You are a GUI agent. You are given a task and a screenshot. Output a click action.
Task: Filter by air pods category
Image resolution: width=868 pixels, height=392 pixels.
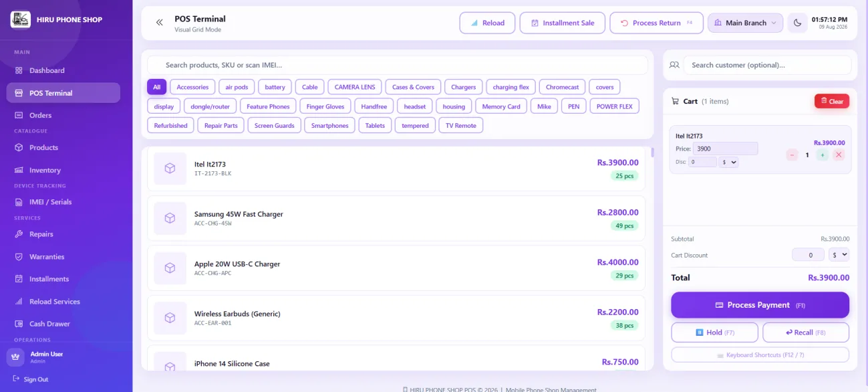pos(237,87)
